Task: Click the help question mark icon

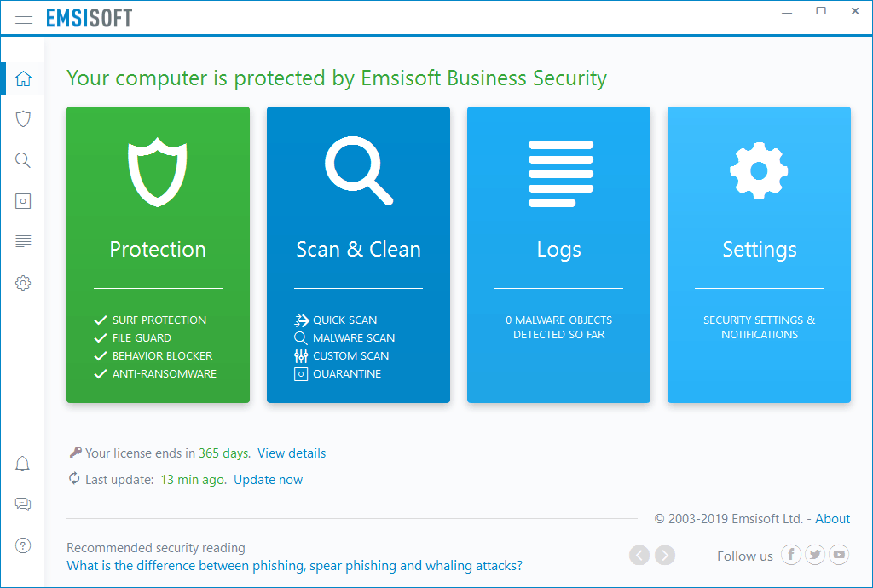Action: click(x=23, y=546)
